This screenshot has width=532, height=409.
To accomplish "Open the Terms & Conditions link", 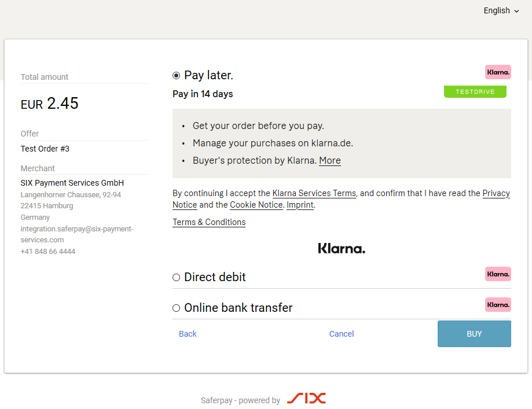I will click(209, 222).
